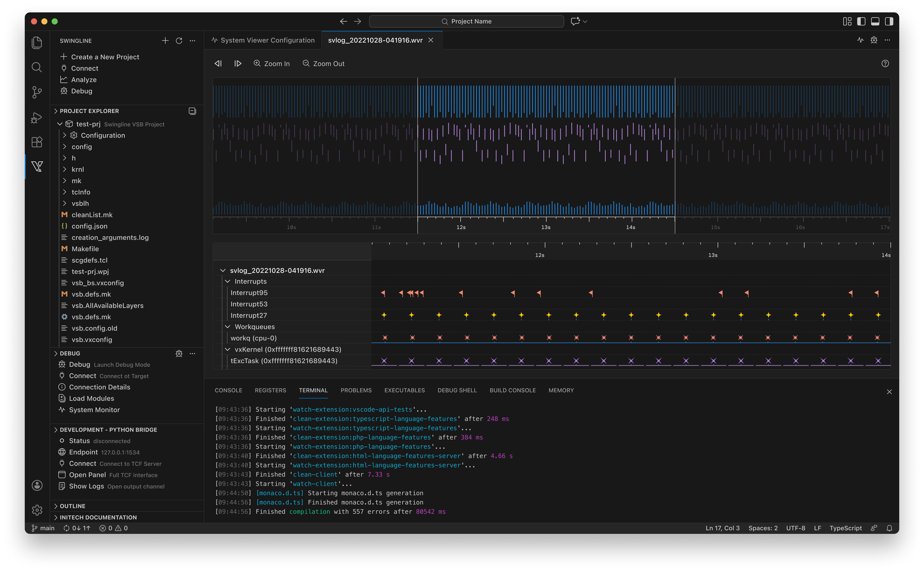Toggle primary sidebar visibility
924x571 pixels.
click(861, 21)
